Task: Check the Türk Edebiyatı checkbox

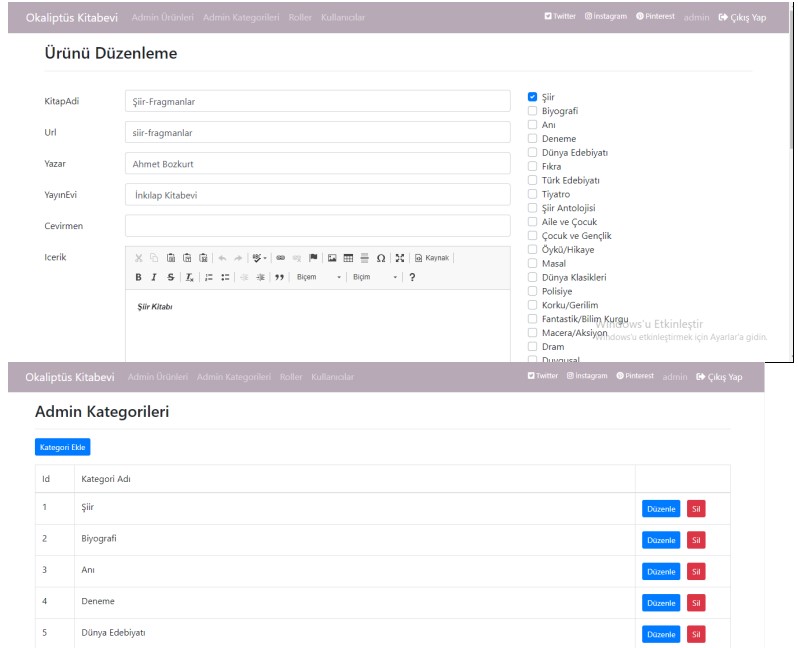Action: (532, 180)
